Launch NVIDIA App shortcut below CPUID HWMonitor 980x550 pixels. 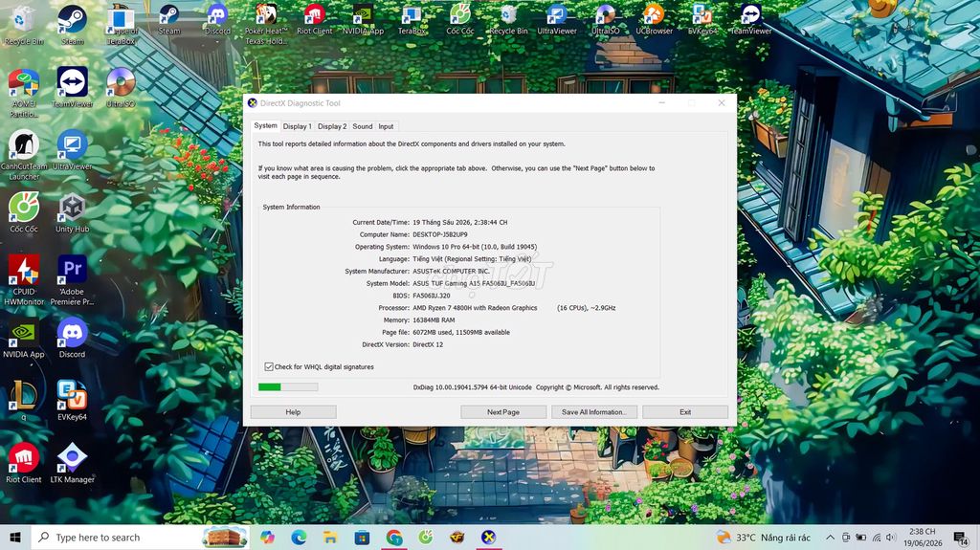[24, 338]
